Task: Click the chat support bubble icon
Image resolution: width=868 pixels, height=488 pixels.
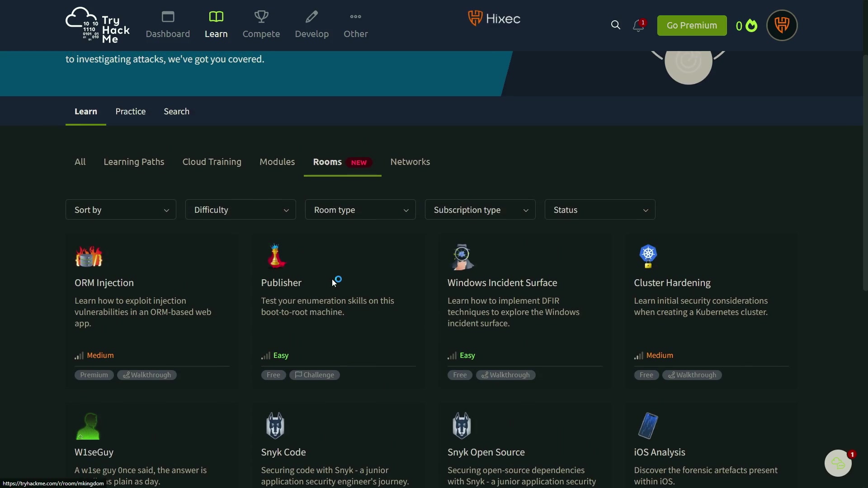Action: (838, 463)
